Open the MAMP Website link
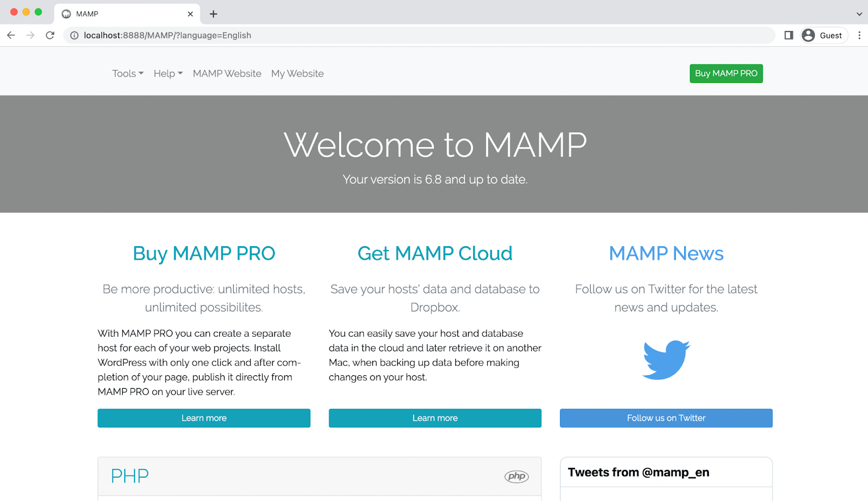This screenshot has width=868, height=501. point(227,73)
